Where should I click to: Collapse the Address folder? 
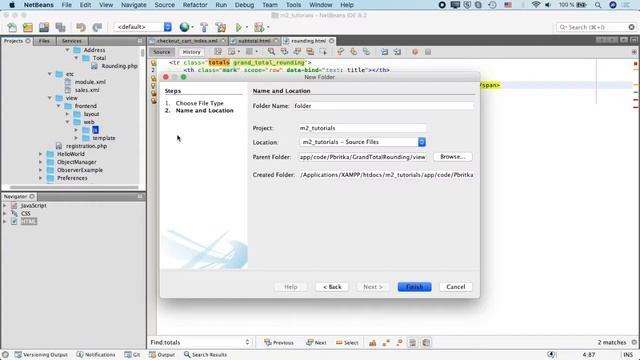click(x=67, y=50)
